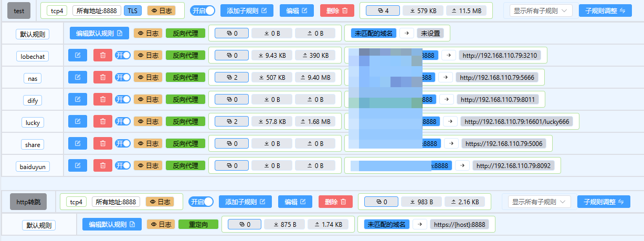Click target http://192.168.110.79:8011
Viewport: 644px width, 241px height.
click(499, 99)
